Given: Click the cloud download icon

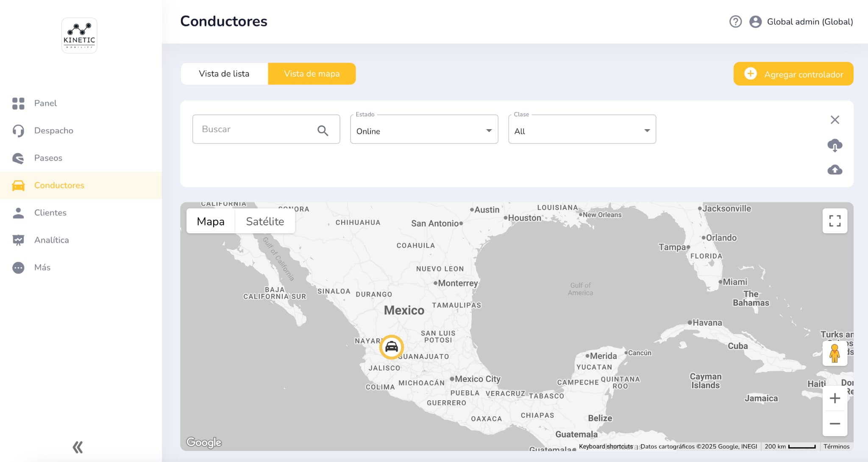Looking at the screenshot, I should click(835, 145).
